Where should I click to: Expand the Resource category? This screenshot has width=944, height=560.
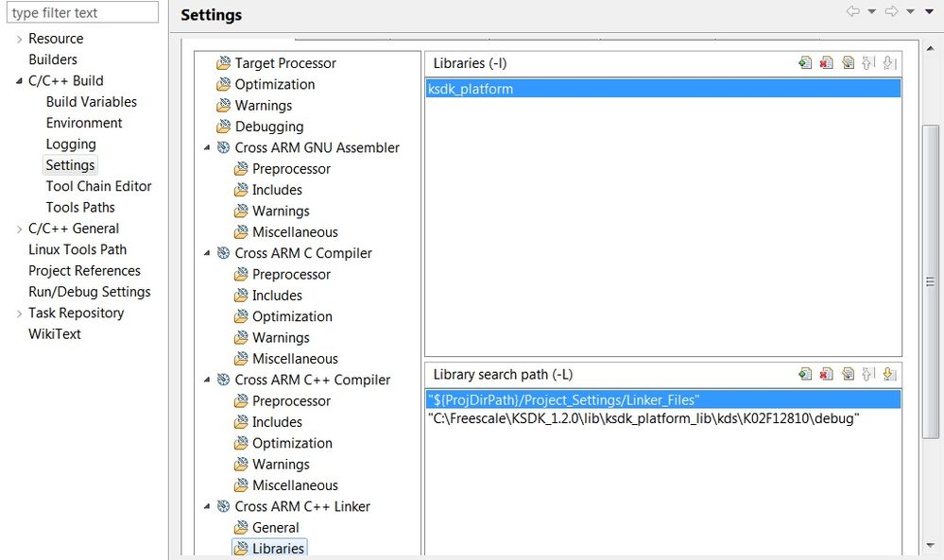pyautogui.click(x=19, y=39)
